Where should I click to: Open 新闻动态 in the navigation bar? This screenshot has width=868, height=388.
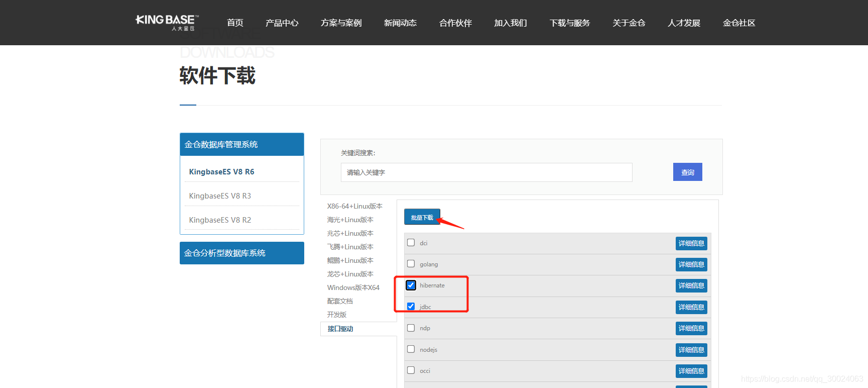click(400, 23)
